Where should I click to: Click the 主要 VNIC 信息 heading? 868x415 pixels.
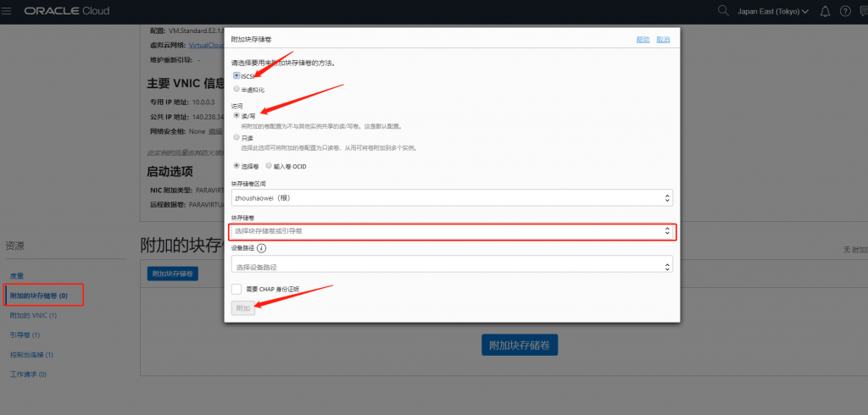pyautogui.click(x=186, y=83)
